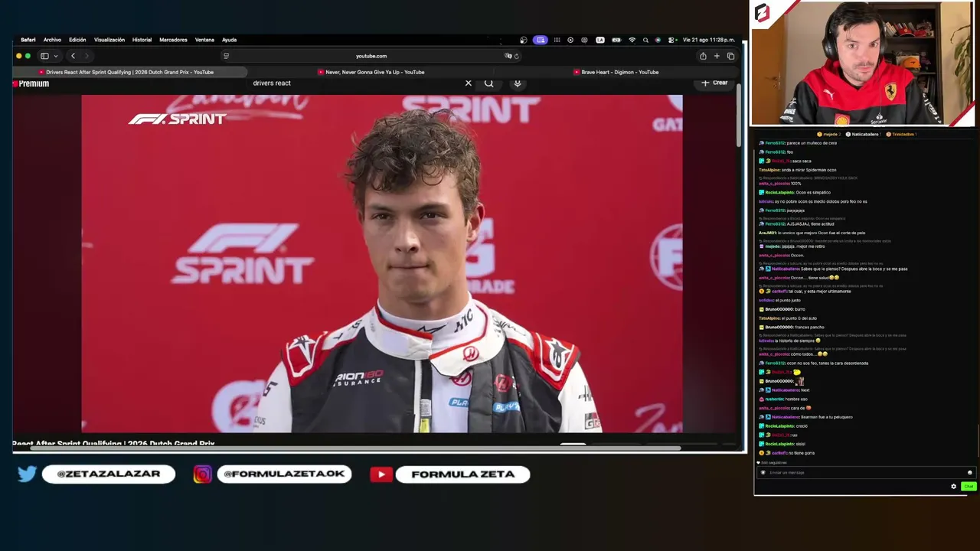The height and width of the screenshot is (551, 980).
Task: Open the Visualización menu
Action: coord(109,40)
